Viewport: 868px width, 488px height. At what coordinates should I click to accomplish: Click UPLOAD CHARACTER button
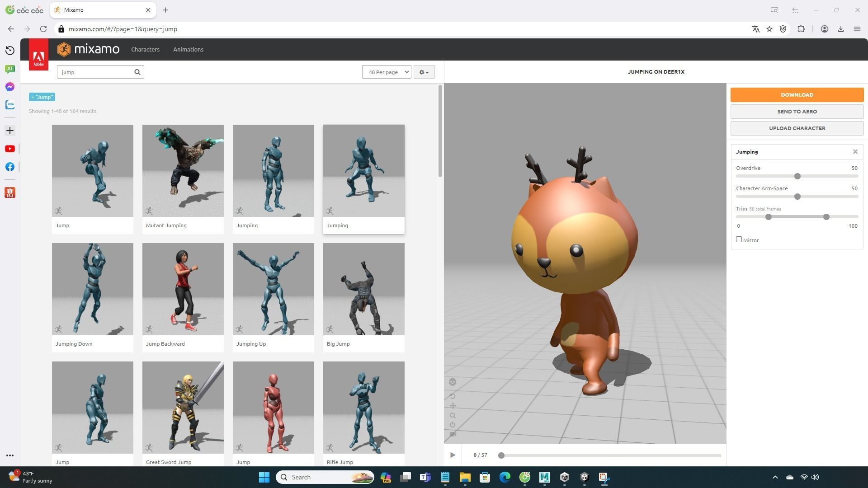[x=797, y=128]
